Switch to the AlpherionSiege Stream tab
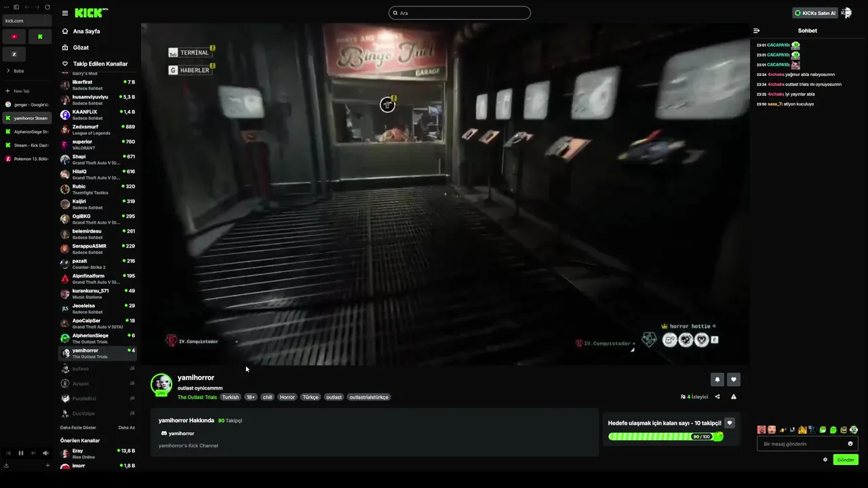The image size is (868, 488). 27,131
